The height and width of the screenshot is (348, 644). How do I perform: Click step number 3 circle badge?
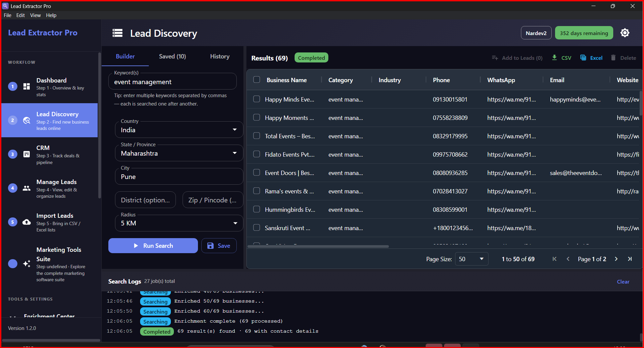[x=13, y=154]
